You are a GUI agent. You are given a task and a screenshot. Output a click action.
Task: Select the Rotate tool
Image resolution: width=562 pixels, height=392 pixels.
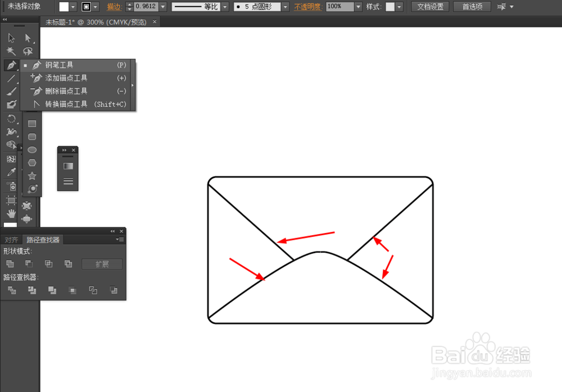(x=11, y=118)
